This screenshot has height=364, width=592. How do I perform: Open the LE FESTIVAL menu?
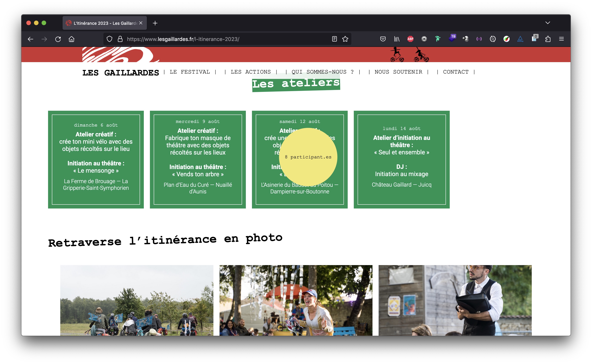click(190, 72)
